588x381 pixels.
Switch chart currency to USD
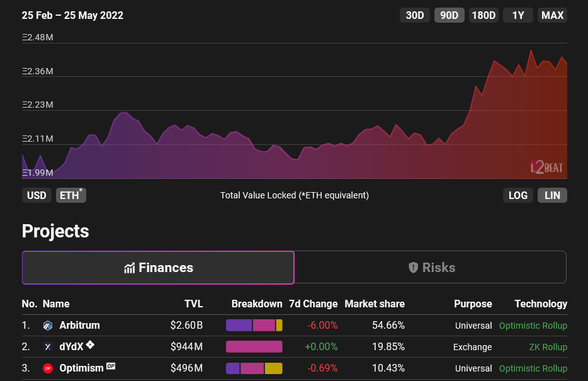tap(37, 195)
